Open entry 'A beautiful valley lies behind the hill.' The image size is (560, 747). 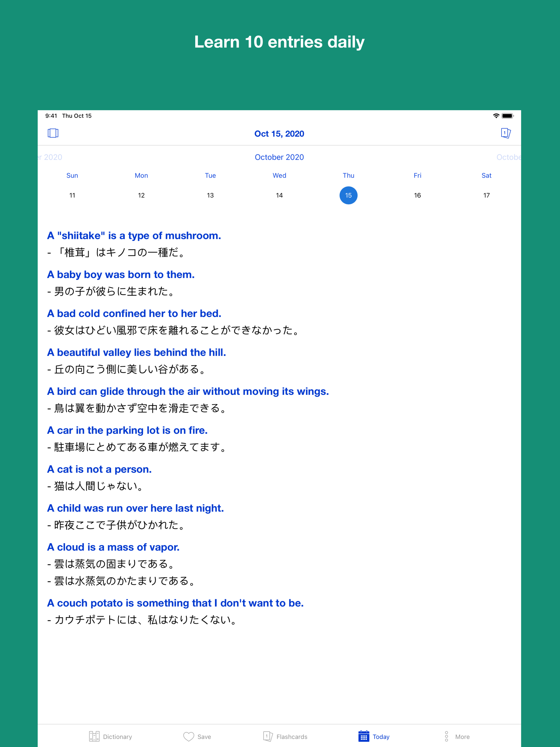[136, 352]
